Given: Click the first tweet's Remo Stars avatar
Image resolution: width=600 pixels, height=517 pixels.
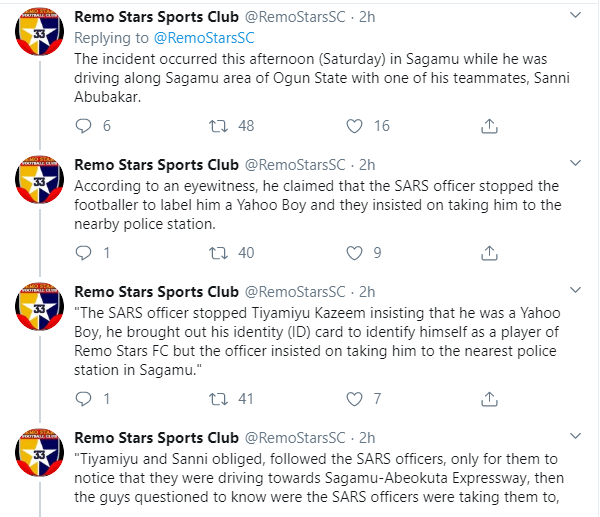Looking at the screenshot, I should 41,35.
